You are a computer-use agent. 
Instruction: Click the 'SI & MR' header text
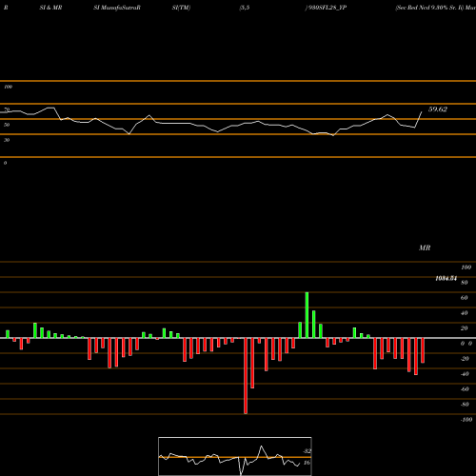[50, 8]
